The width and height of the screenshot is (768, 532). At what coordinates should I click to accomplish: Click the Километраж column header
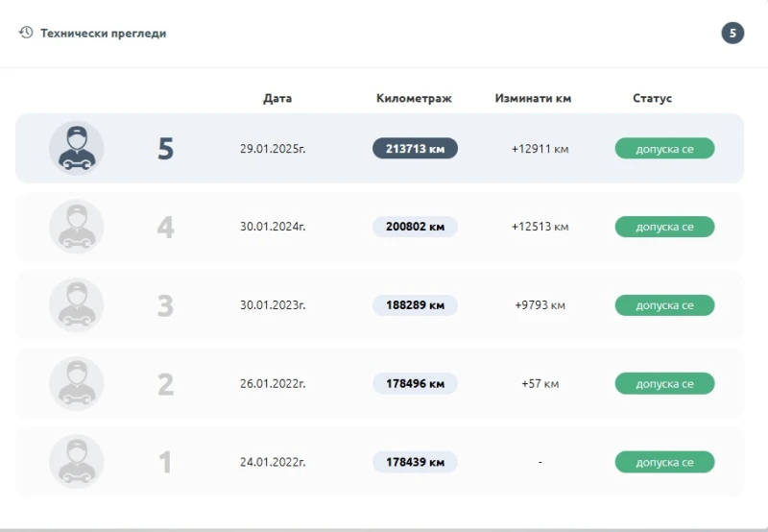coord(414,98)
